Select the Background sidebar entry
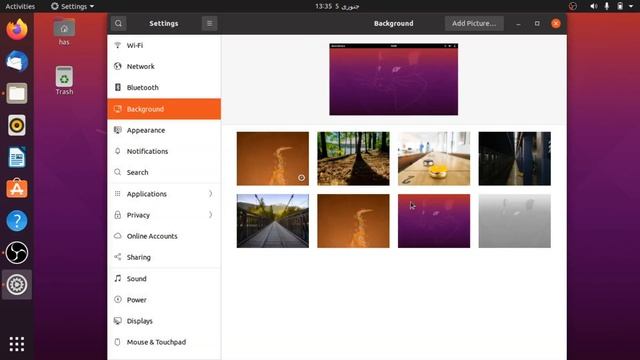Screen dimensions: 640x360 click(164, 109)
